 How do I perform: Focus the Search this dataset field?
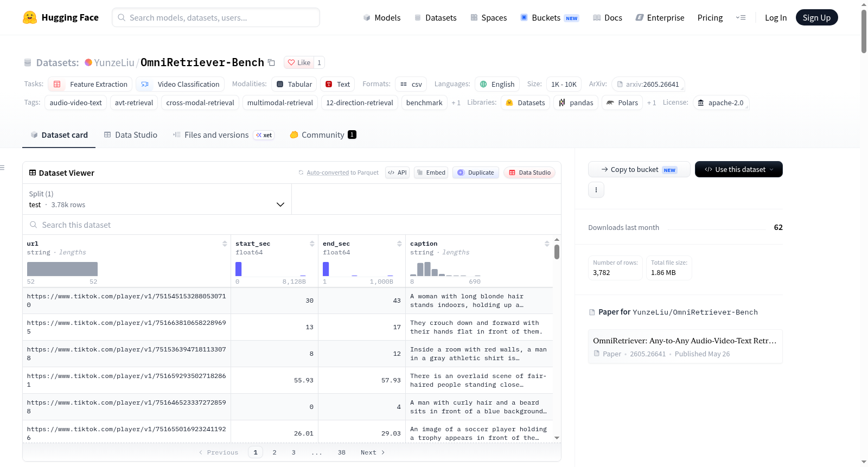292,225
